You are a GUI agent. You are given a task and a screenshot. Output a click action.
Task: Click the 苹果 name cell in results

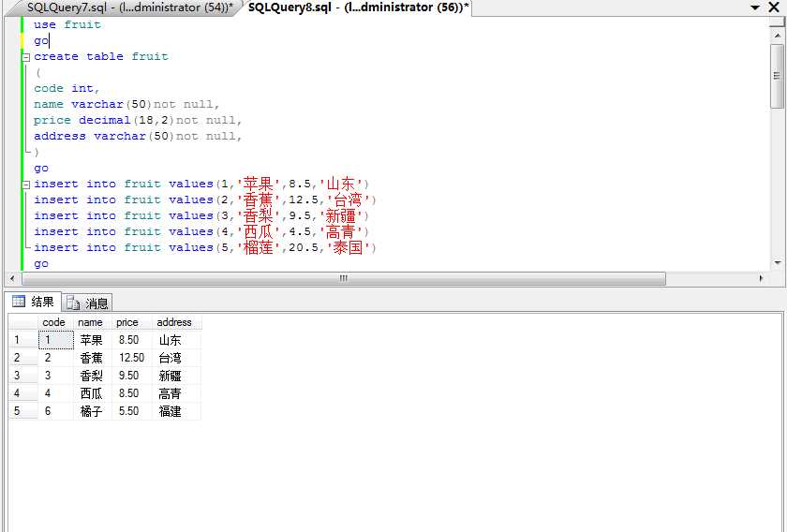(x=93, y=340)
